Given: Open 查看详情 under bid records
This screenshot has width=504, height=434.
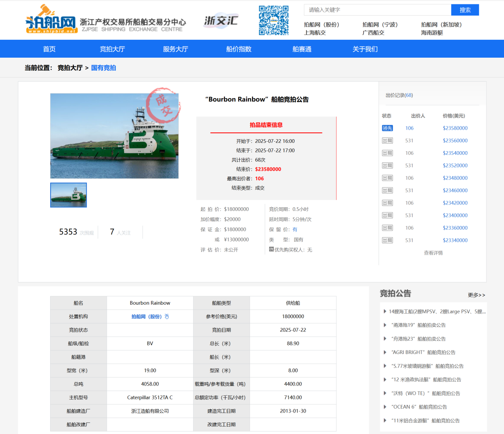Looking at the screenshot, I should coord(433,253).
